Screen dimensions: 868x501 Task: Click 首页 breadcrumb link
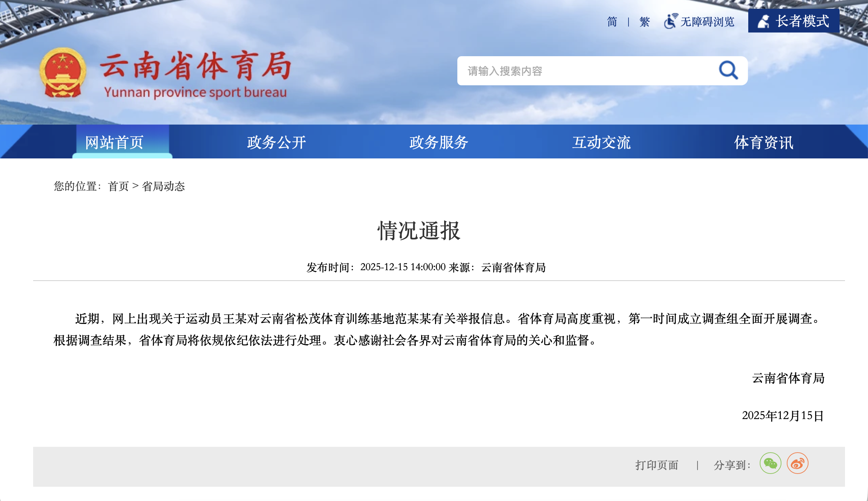coord(118,186)
